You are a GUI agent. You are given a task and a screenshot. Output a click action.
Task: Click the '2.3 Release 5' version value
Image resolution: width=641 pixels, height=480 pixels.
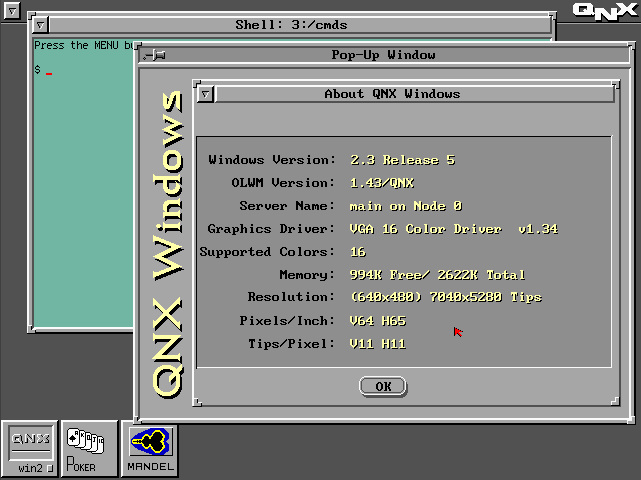pyautogui.click(x=402, y=160)
